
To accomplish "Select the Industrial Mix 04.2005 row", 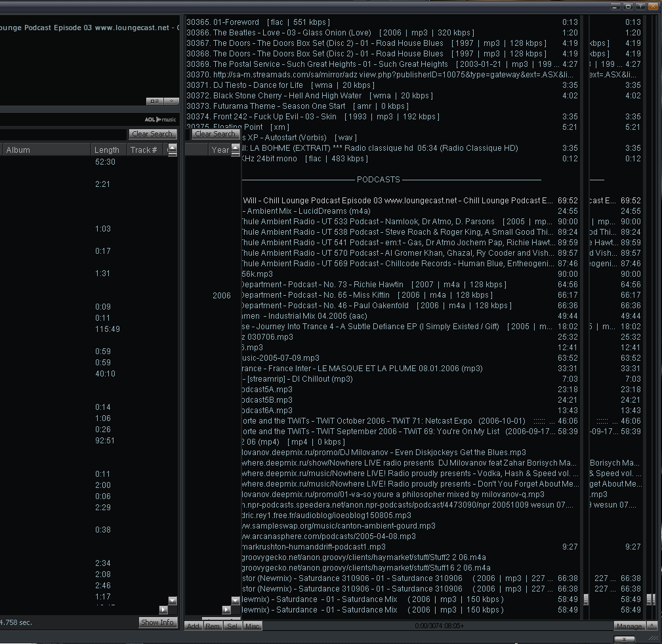I will tap(410, 316).
